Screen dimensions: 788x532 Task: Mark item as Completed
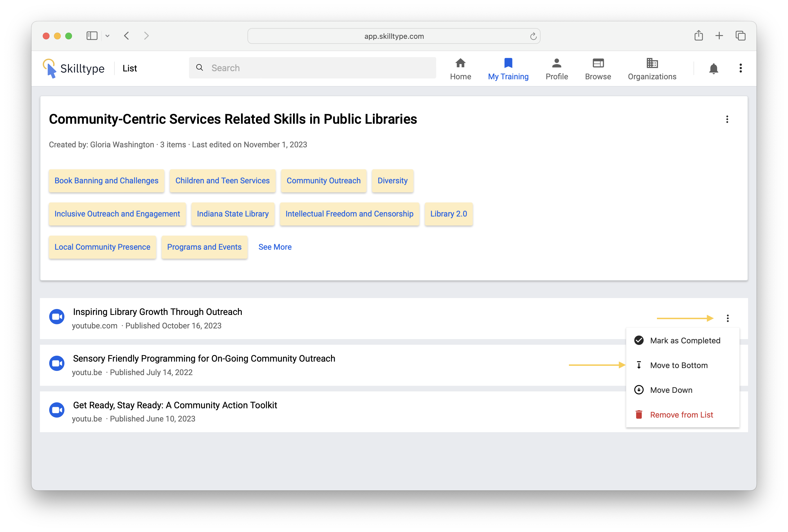tap(685, 341)
